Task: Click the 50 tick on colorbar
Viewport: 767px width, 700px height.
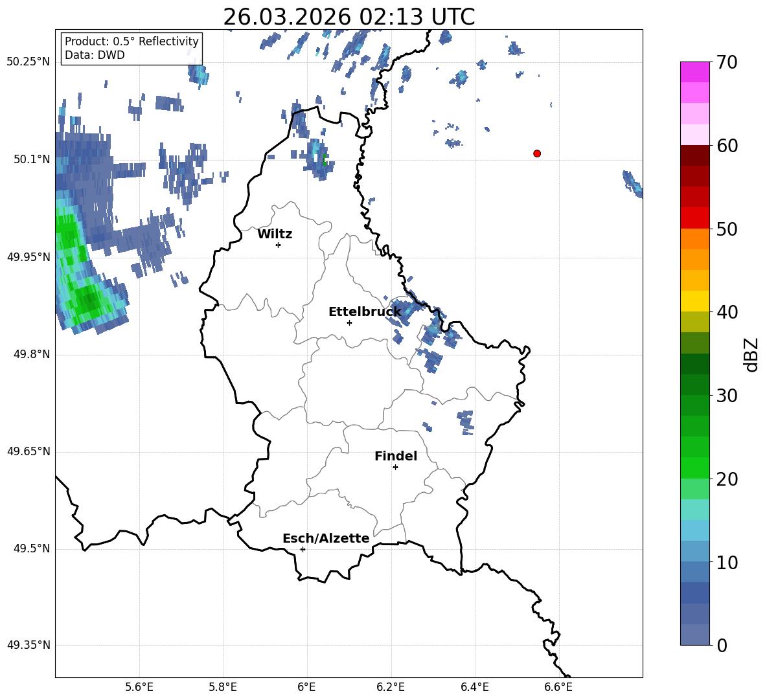Action: tap(726, 229)
